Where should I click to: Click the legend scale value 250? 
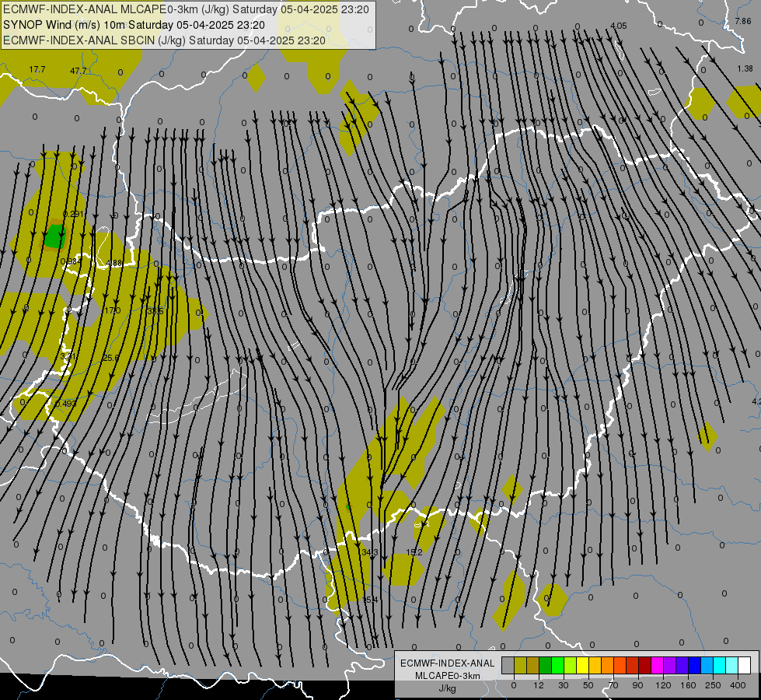(x=713, y=685)
